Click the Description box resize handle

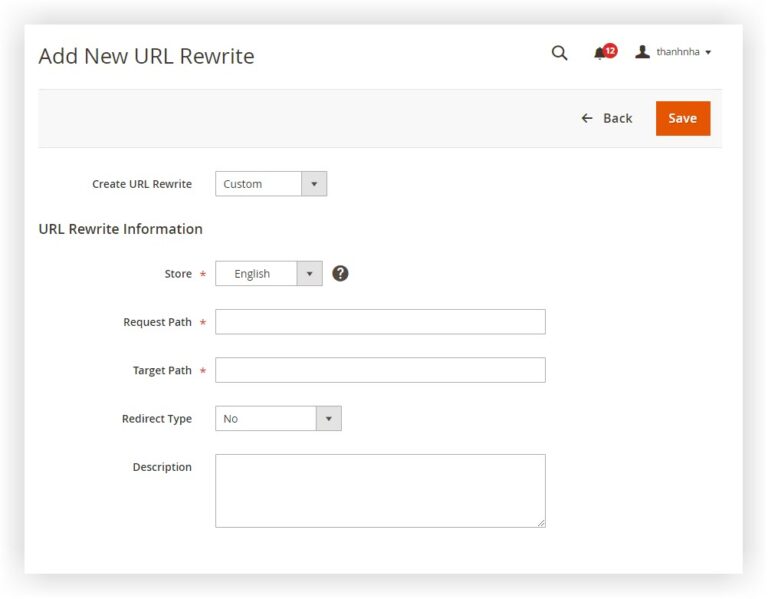[541, 523]
